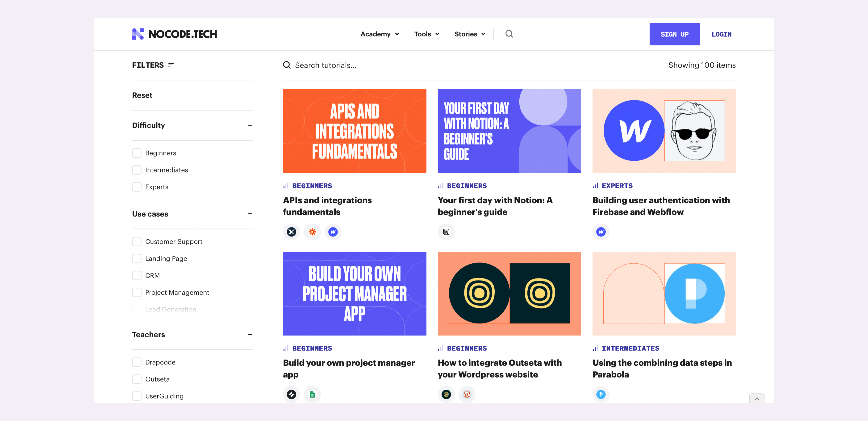The image size is (868, 421).
Task: Click the Outseta Wordpress tutorial thumbnail
Action: tap(509, 294)
